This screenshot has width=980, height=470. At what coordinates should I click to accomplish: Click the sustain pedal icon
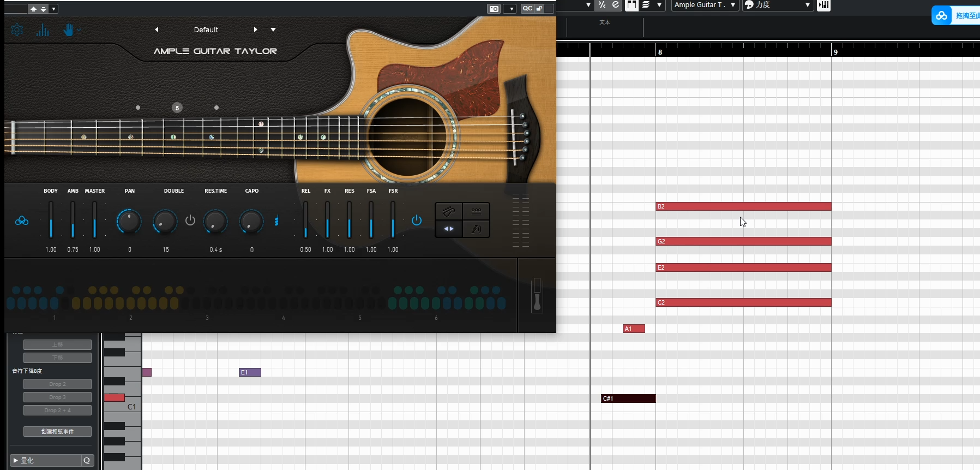[x=537, y=295]
